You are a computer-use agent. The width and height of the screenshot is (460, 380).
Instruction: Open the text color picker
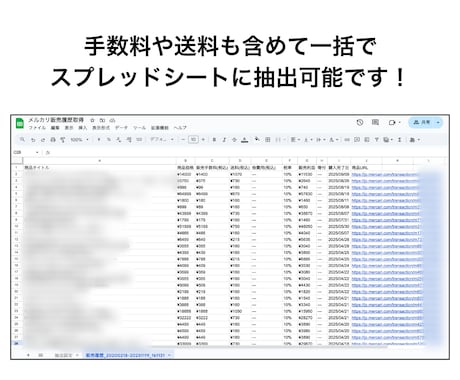[244, 140]
